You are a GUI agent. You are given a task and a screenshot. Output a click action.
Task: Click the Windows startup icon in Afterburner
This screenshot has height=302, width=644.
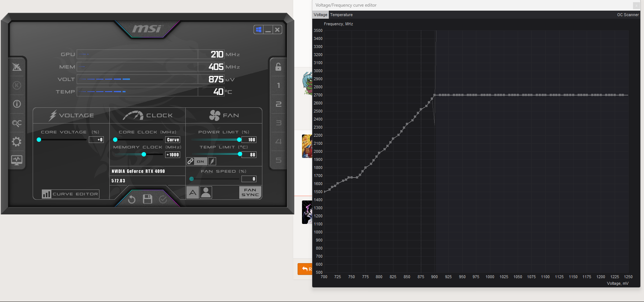coord(259,30)
